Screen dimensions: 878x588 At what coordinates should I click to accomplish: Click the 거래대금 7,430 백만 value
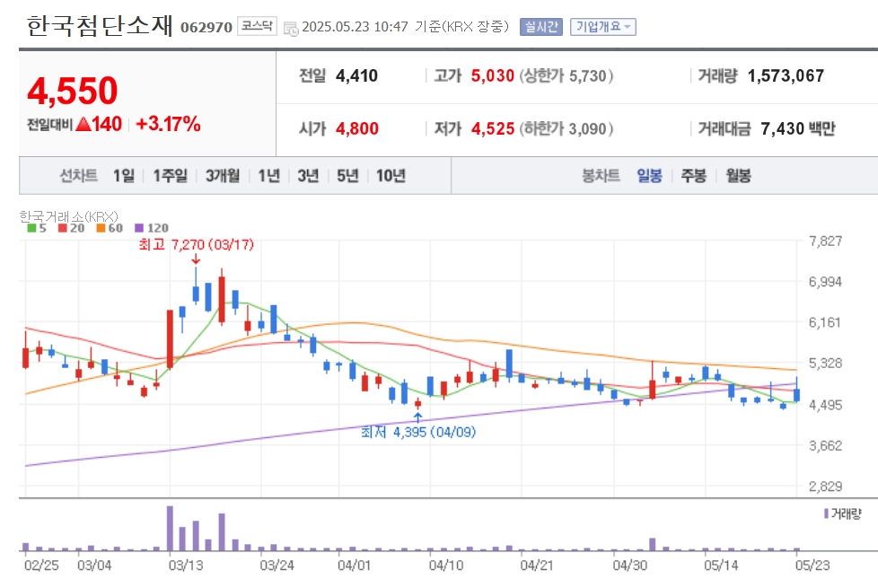tap(798, 128)
